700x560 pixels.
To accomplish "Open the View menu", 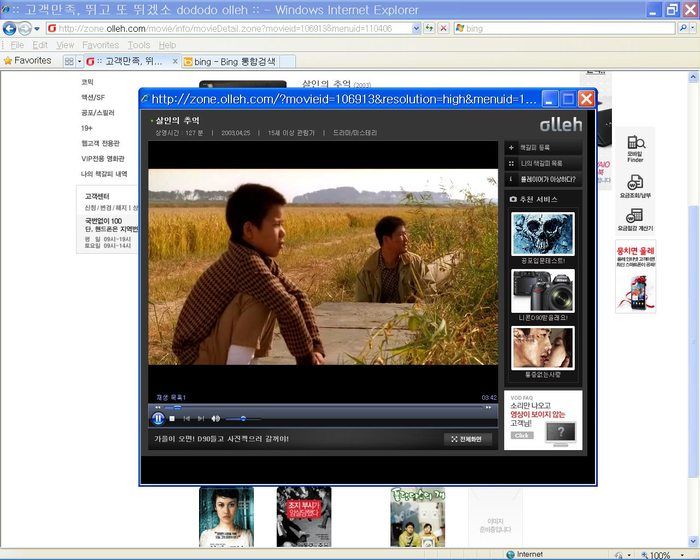I will click(65, 45).
